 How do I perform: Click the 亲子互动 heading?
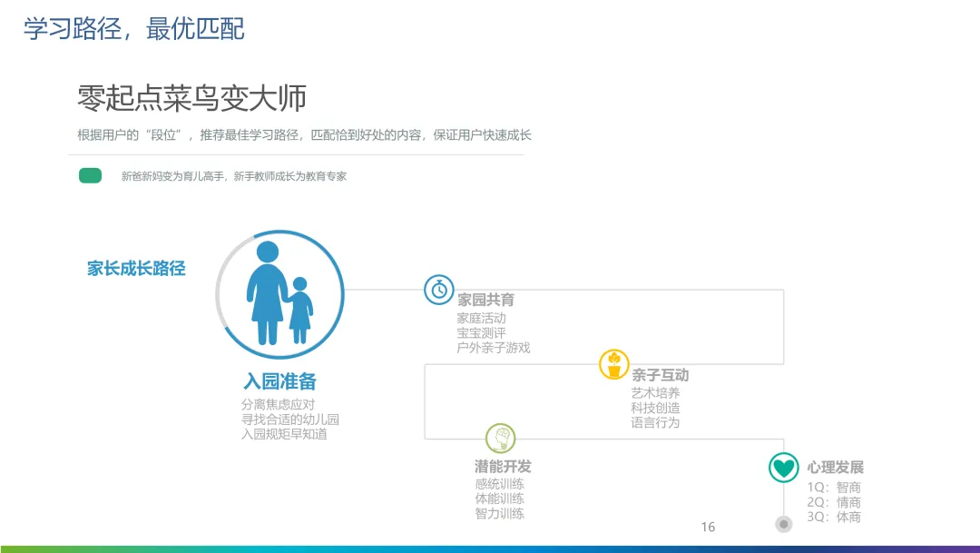pyautogui.click(x=660, y=375)
